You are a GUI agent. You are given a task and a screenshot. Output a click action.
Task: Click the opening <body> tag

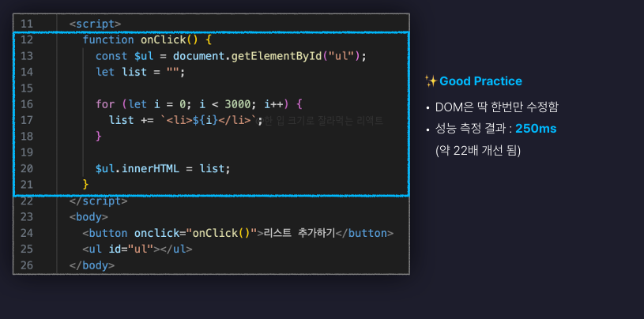click(x=89, y=217)
